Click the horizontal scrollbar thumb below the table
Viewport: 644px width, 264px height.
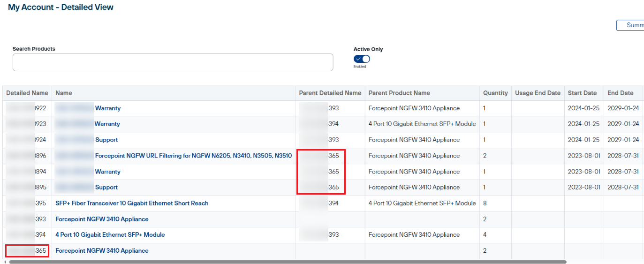click(288, 262)
